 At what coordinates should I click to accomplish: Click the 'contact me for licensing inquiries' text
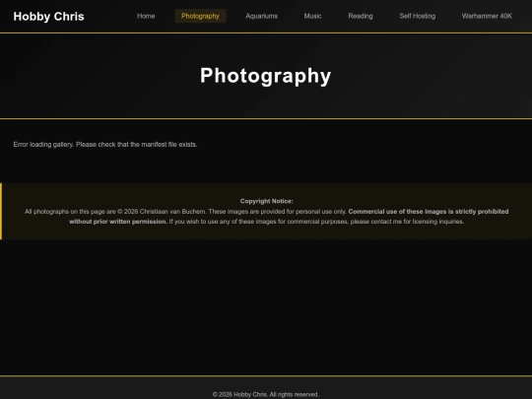tap(417, 222)
